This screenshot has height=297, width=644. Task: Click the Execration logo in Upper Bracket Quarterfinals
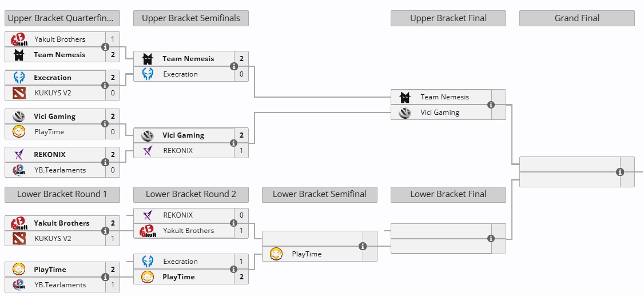[19, 78]
